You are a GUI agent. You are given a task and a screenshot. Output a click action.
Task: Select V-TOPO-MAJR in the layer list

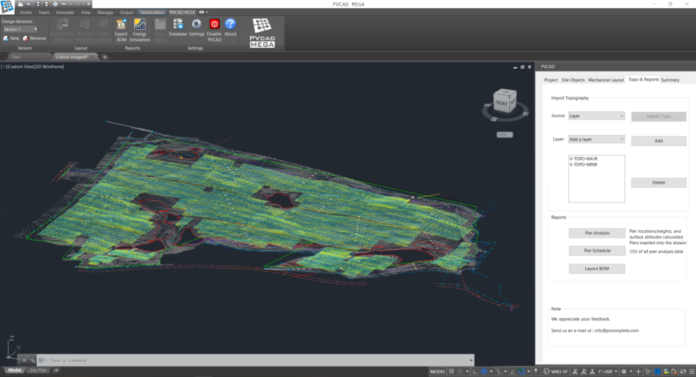583,159
